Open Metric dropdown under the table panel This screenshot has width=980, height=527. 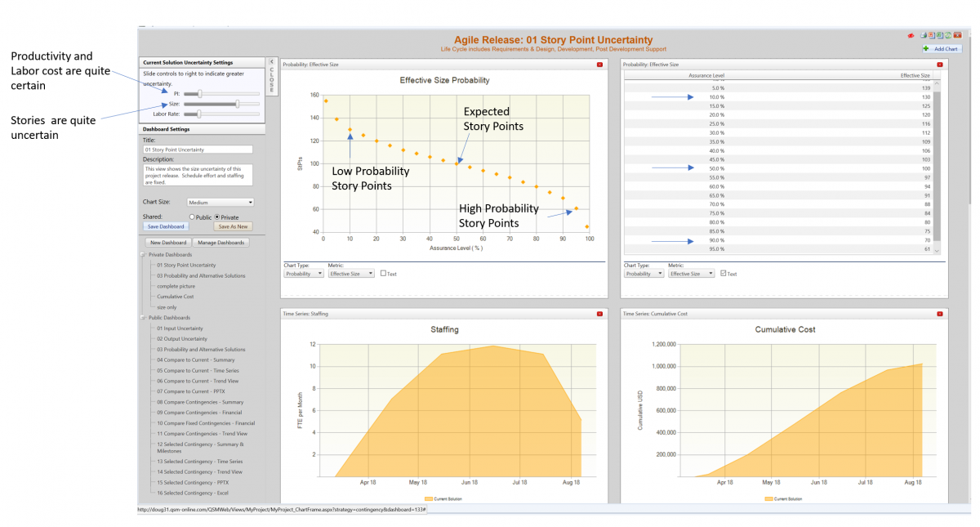click(x=691, y=274)
